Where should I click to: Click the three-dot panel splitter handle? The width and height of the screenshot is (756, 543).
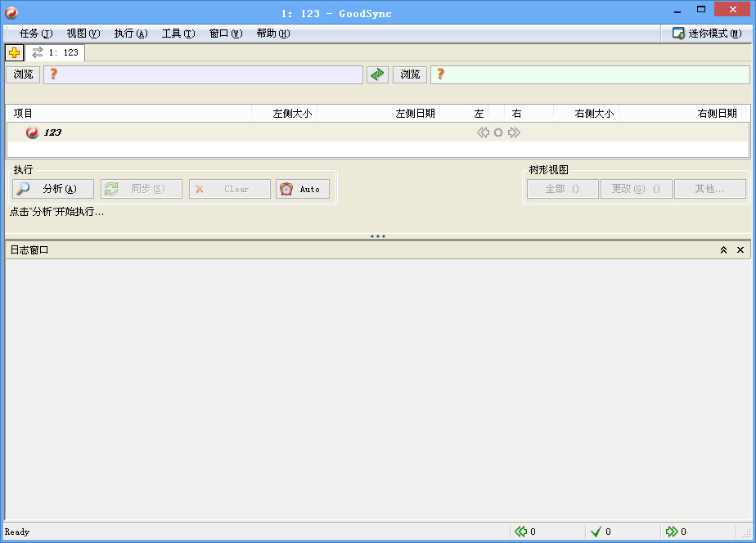pyautogui.click(x=378, y=236)
